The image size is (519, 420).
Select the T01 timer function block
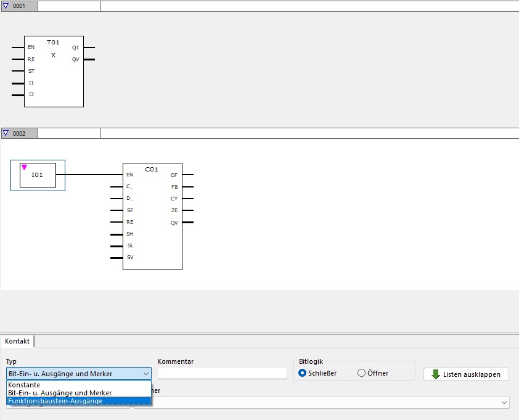click(x=54, y=74)
